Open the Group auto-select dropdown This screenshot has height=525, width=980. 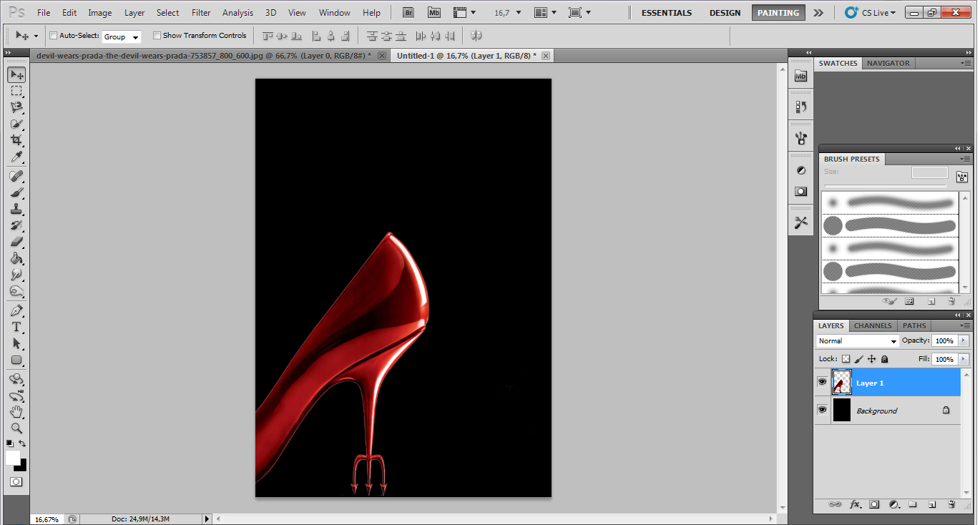point(121,36)
